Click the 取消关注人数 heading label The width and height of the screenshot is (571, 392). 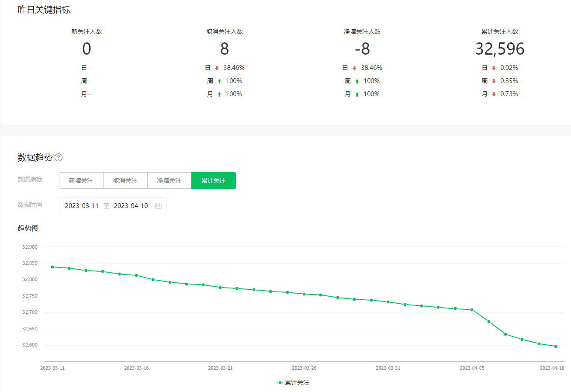click(225, 31)
